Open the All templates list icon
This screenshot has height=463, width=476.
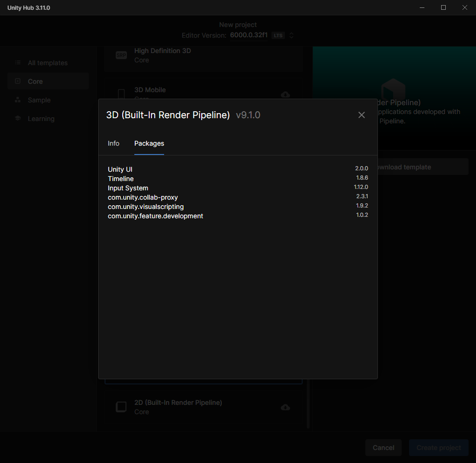pos(18,62)
